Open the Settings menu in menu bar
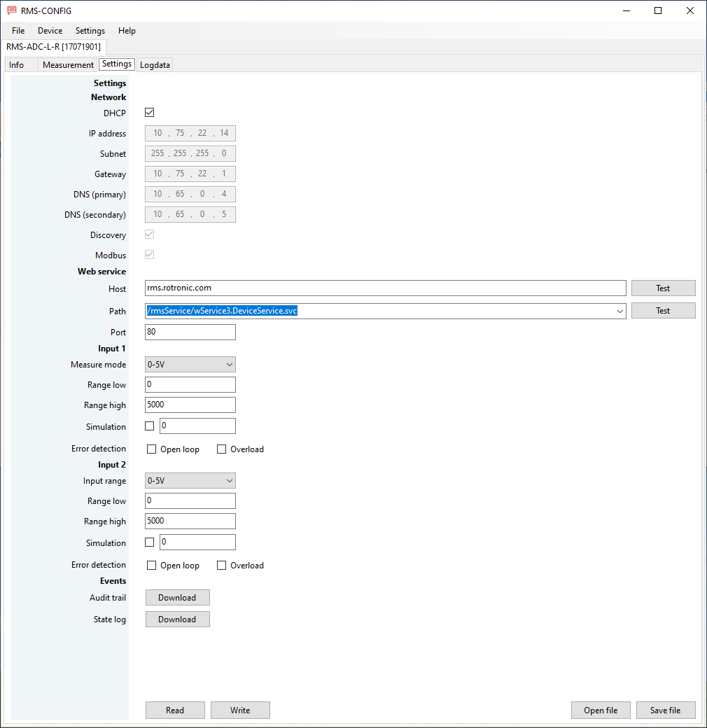Image resolution: width=707 pixels, height=728 pixels. pos(90,31)
